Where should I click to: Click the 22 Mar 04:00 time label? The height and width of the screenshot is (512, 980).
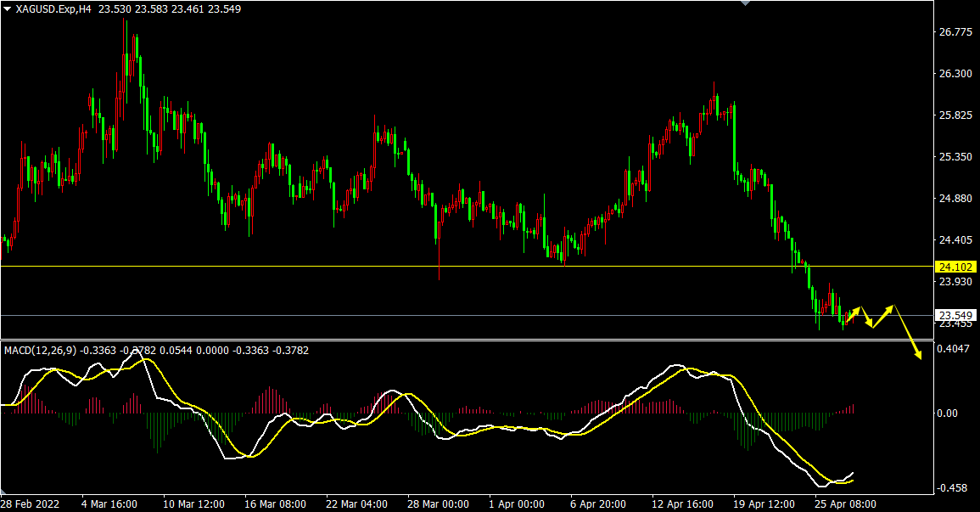click(x=356, y=504)
